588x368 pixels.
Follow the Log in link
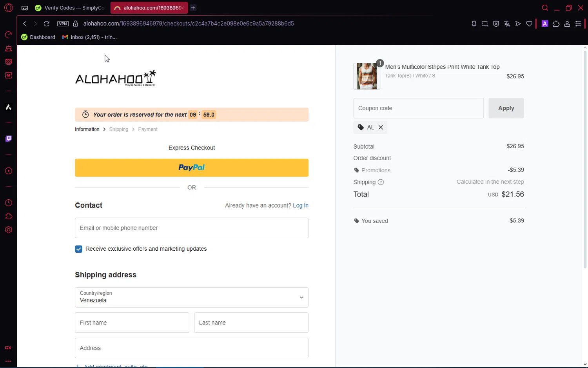(x=301, y=205)
